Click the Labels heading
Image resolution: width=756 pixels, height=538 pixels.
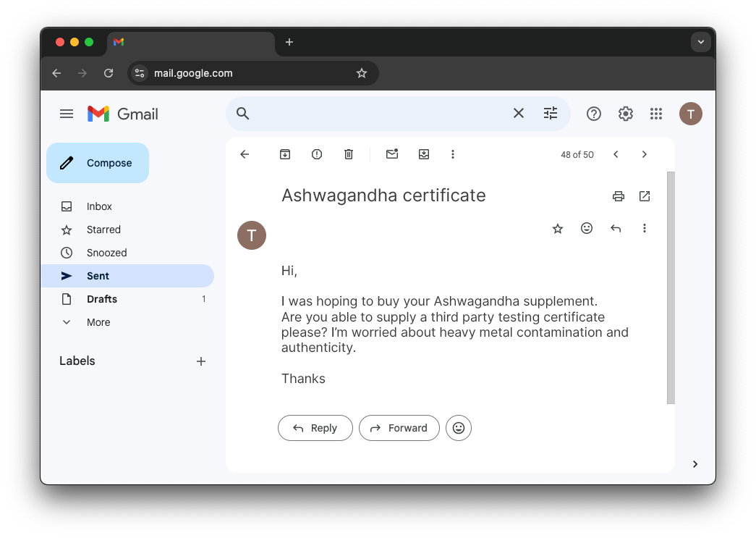point(77,361)
